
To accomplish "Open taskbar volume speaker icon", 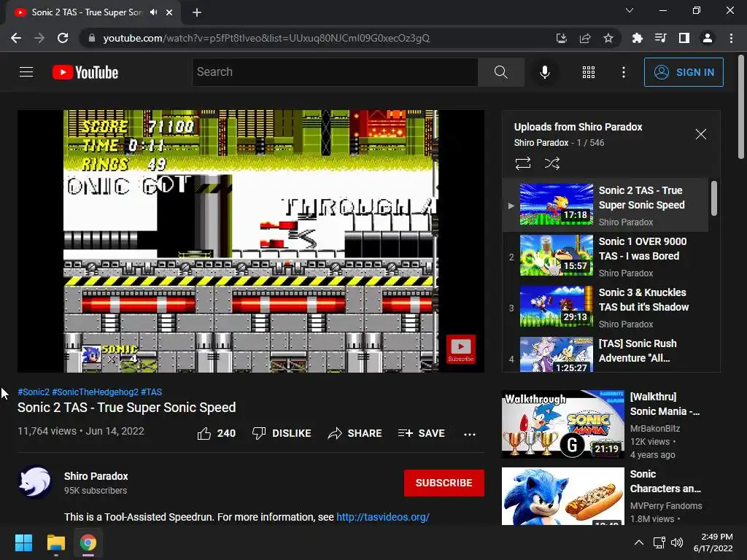I will tap(676, 542).
